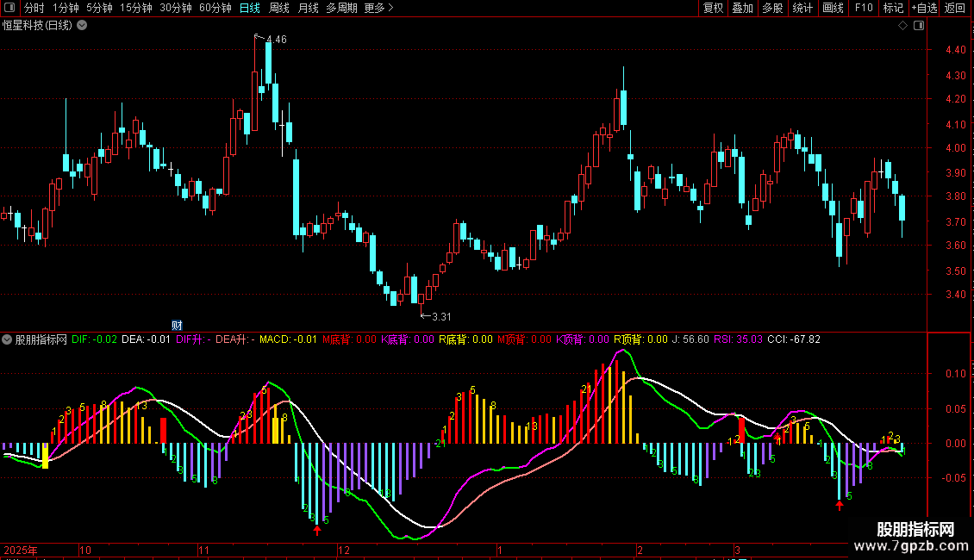
Task: Open the 画线 drawing tool
Action: 833,8
